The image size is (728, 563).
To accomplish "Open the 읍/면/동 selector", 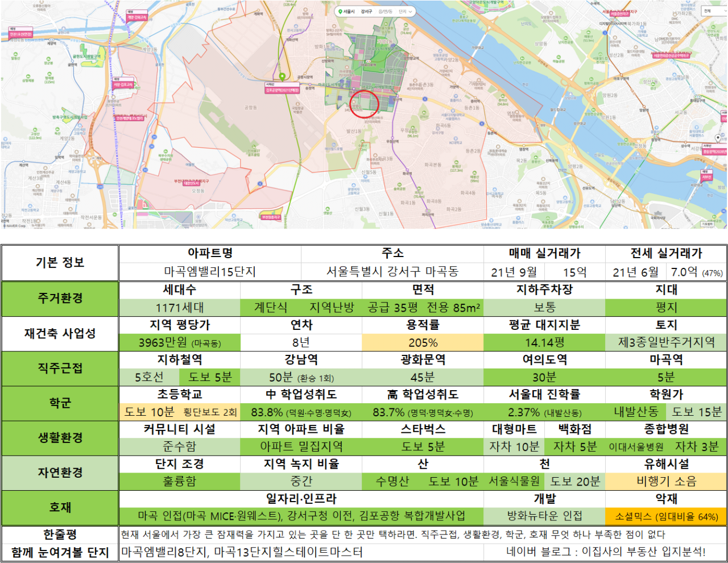I will point(385,11).
